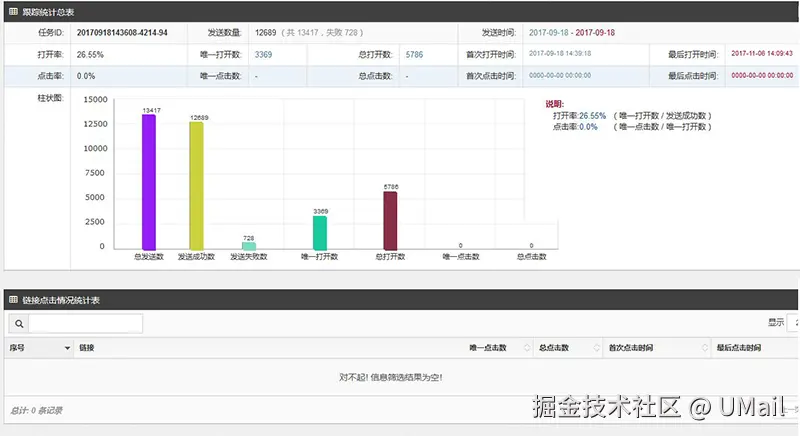Sort by the 首次点击时间 column arrows
Screen dimensions: 800x436
[x=705, y=348]
